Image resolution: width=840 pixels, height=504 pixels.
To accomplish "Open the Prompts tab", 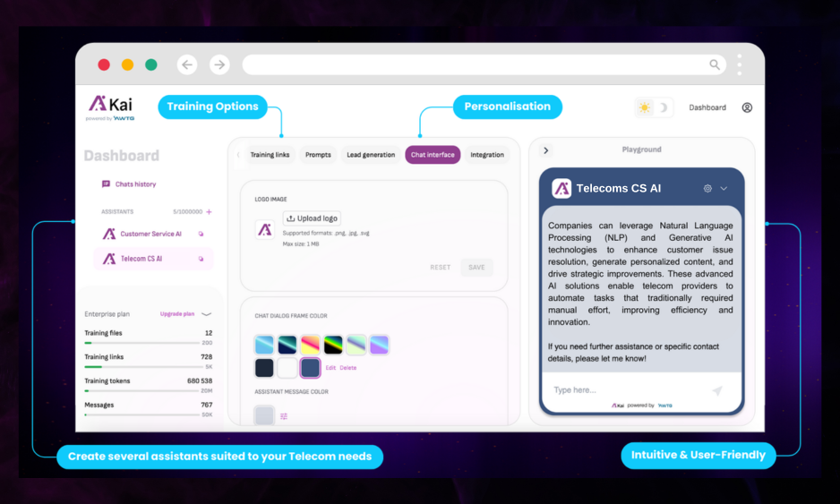I will tap(318, 155).
